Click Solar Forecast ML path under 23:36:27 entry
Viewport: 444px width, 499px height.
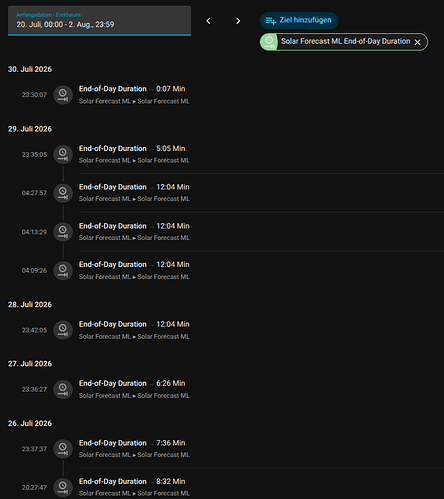(134, 396)
